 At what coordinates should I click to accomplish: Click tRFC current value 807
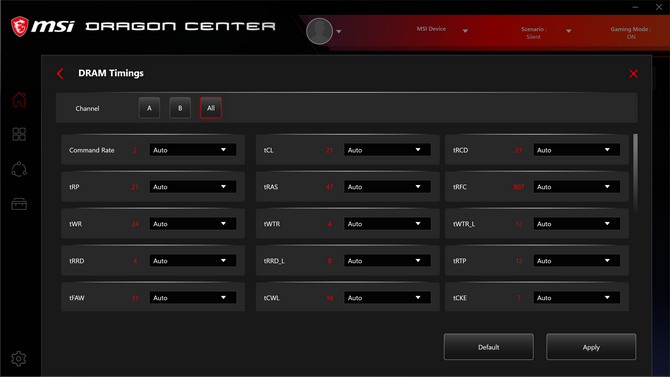point(519,187)
